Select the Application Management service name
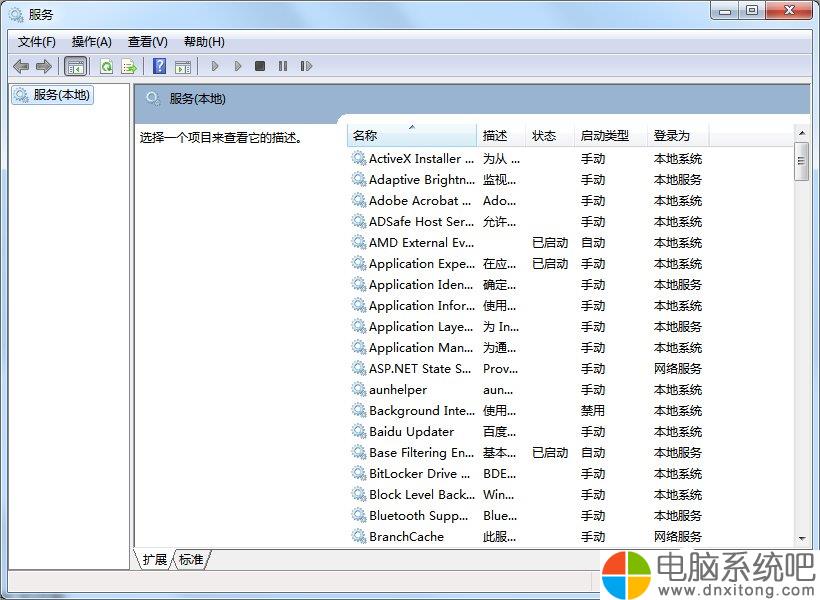The image size is (820, 600). 421,348
